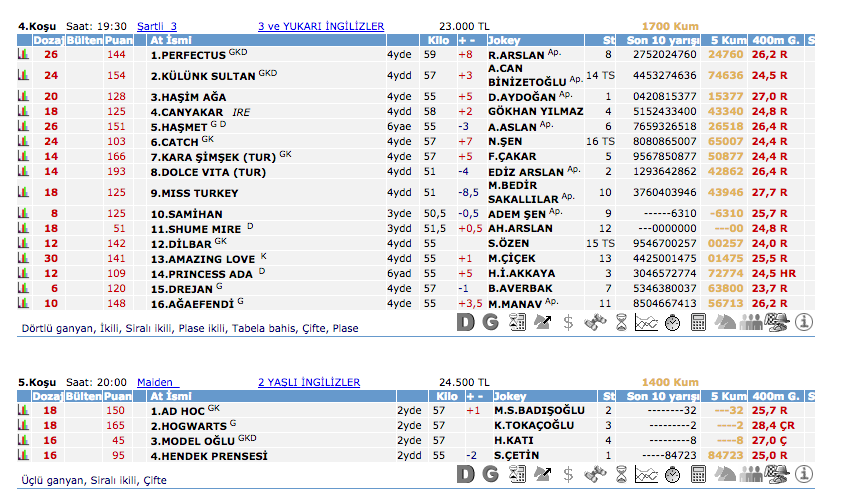Click the stopwatch icon under race 5
Image resolution: width=844 pixels, height=503 pixels.
pyautogui.click(x=672, y=474)
